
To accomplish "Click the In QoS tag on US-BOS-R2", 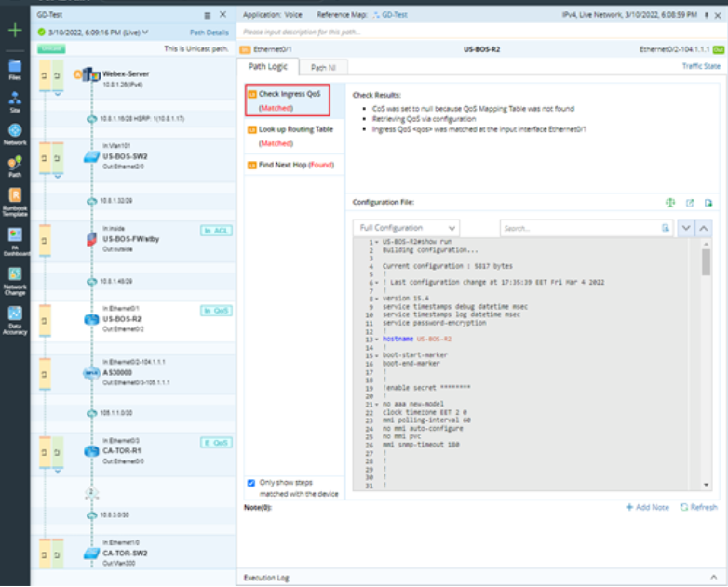I will click(x=216, y=311).
